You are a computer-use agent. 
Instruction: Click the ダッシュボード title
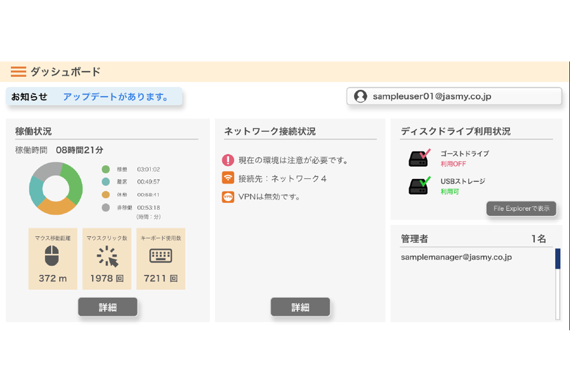[66, 72]
